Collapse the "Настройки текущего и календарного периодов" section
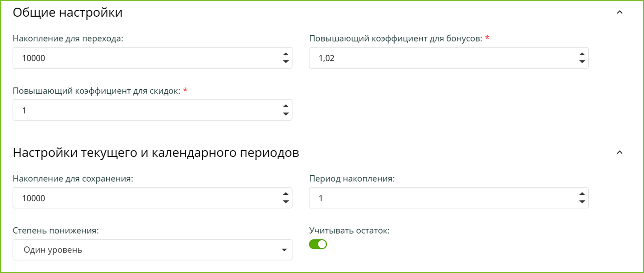644x273 pixels. tap(619, 152)
